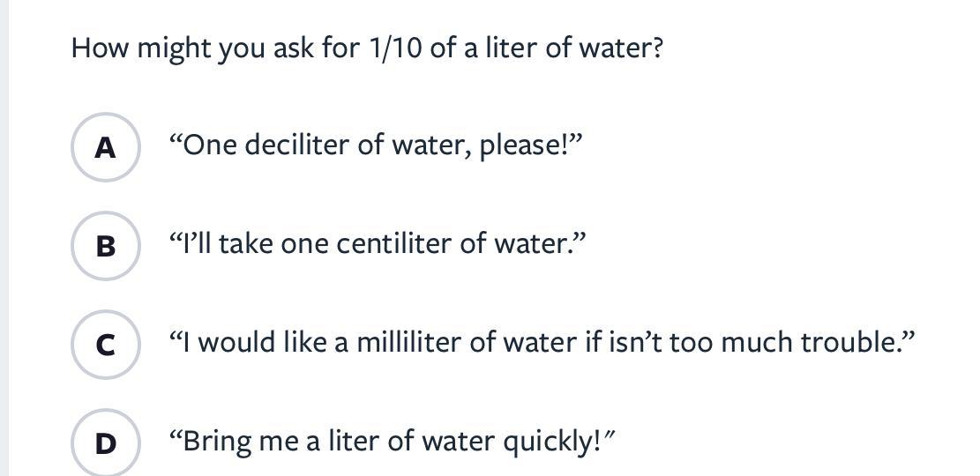Choose answer choice C radio circle
Viewport: 980px width, 476px height.
coord(105,345)
